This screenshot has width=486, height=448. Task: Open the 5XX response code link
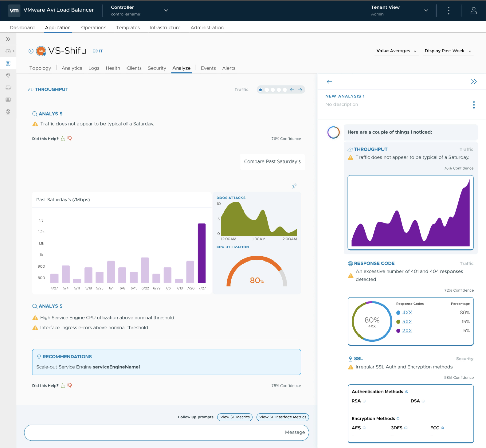(x=407, y=322)
